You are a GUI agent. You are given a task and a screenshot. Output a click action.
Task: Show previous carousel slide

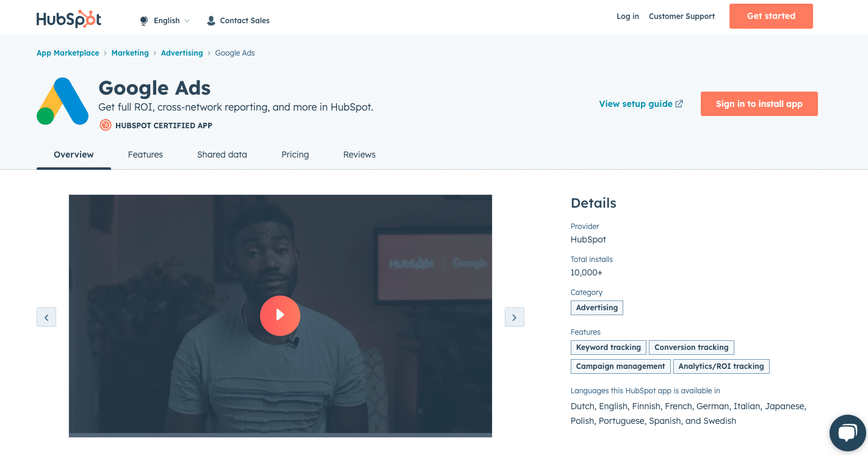click(x=46, y=317)
